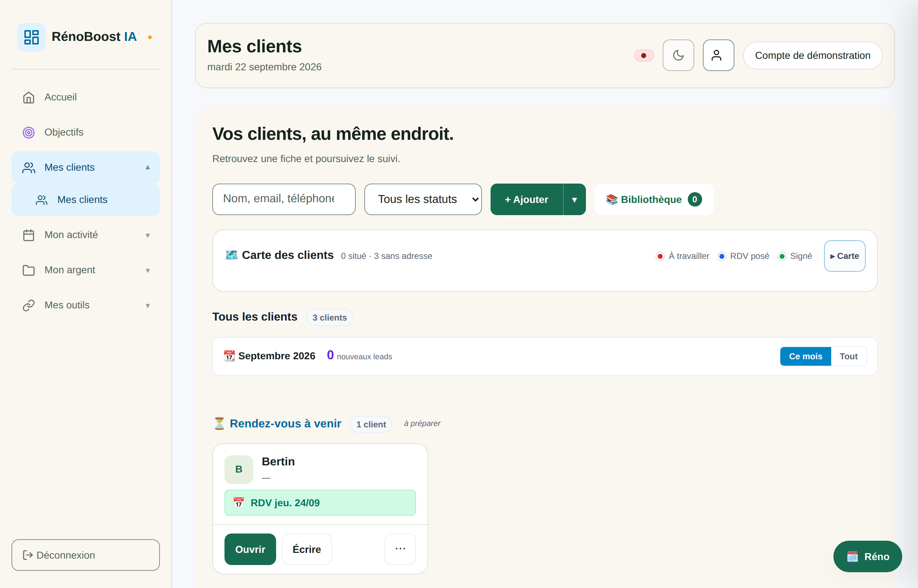The width and height of the screenshot is (918, 588).
Task: Open Accueil from the sidebar
Action: coord(86,97)
